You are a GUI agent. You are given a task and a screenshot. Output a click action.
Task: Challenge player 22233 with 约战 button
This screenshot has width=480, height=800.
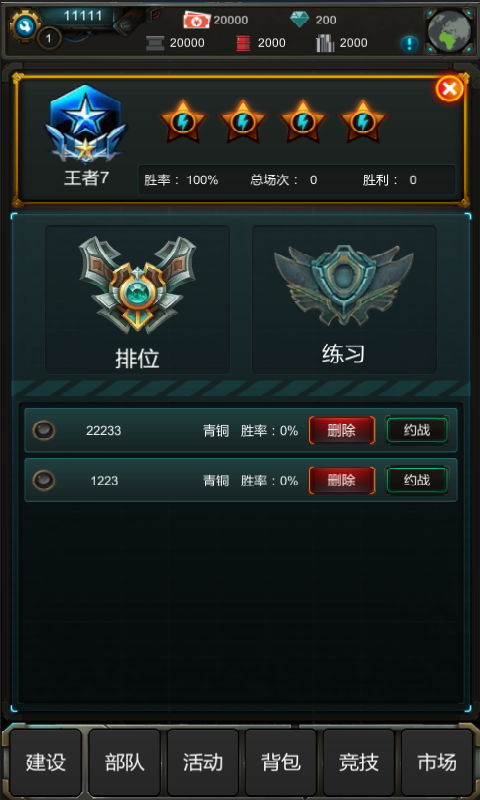[x=417, y=430]
